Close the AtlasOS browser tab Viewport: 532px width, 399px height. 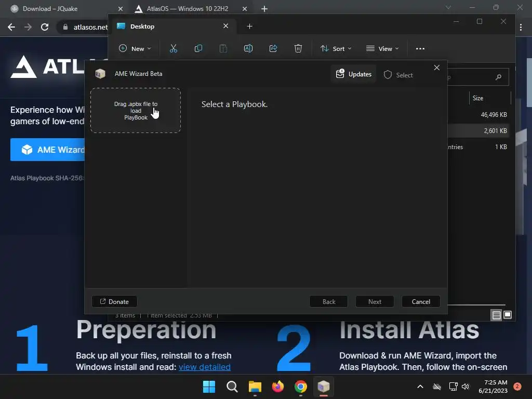click(245, 9)
